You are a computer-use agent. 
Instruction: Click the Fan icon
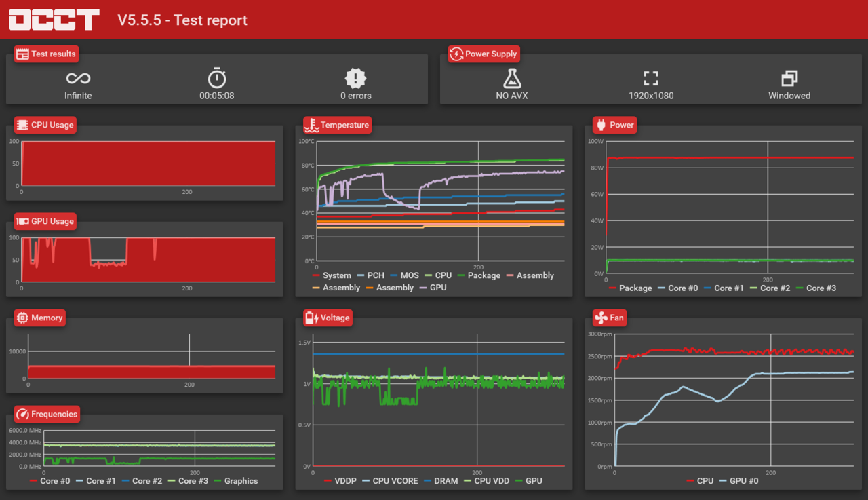pyautogui.click(x=601, y=318)
